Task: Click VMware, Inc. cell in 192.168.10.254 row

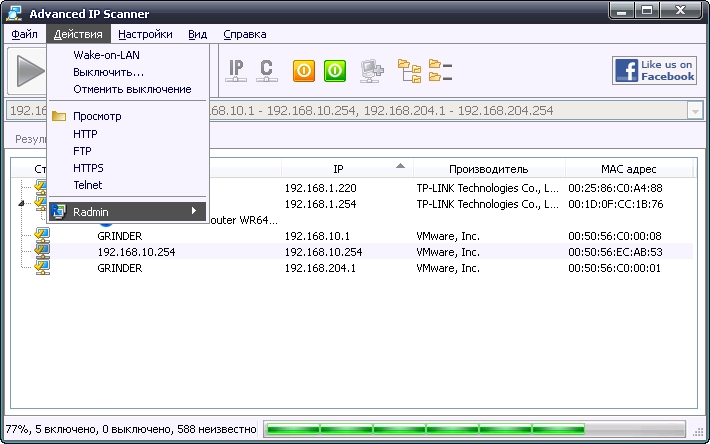Action: click(x=448, y=252)
